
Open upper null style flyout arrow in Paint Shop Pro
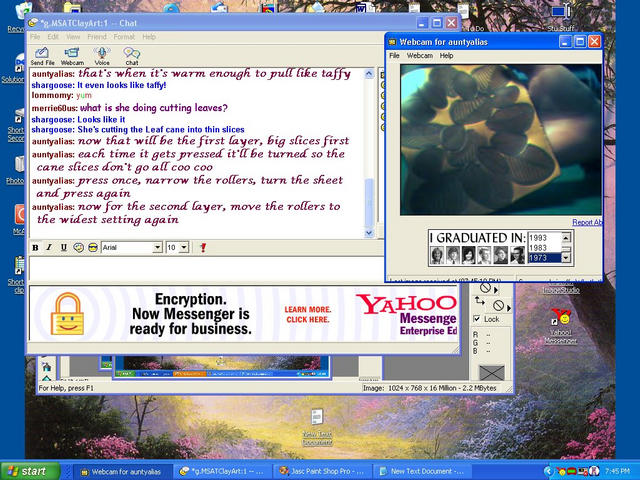pos(496,290)
